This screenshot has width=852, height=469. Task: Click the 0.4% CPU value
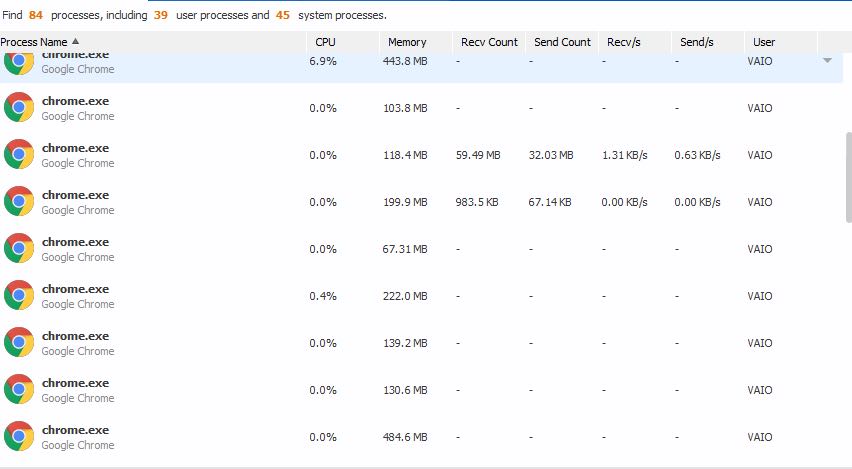(x=323, y=296)
